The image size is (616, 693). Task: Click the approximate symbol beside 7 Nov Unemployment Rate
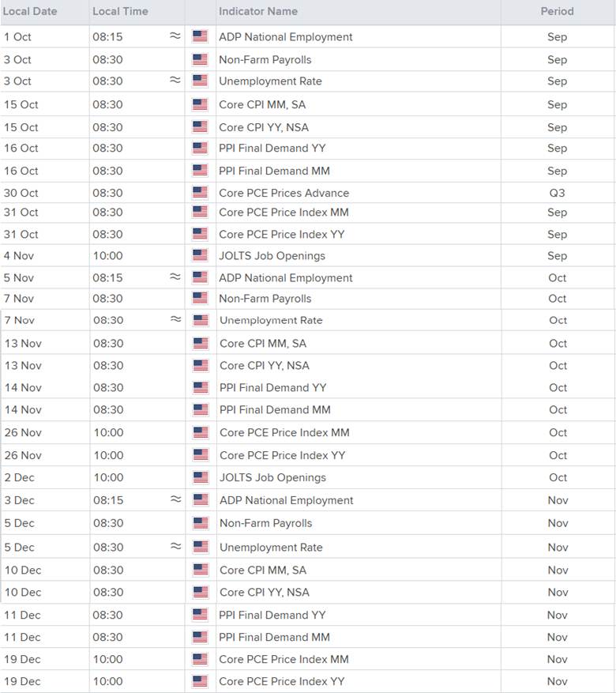pyautogui.click(x=175, y=320)
